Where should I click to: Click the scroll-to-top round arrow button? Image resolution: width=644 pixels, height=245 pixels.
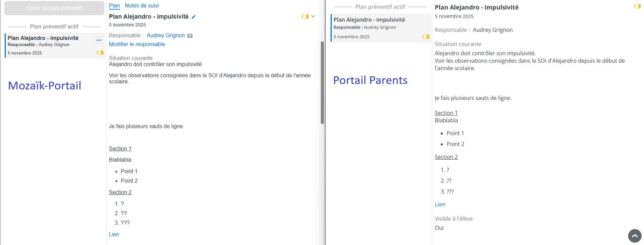[x=635, y=236]
